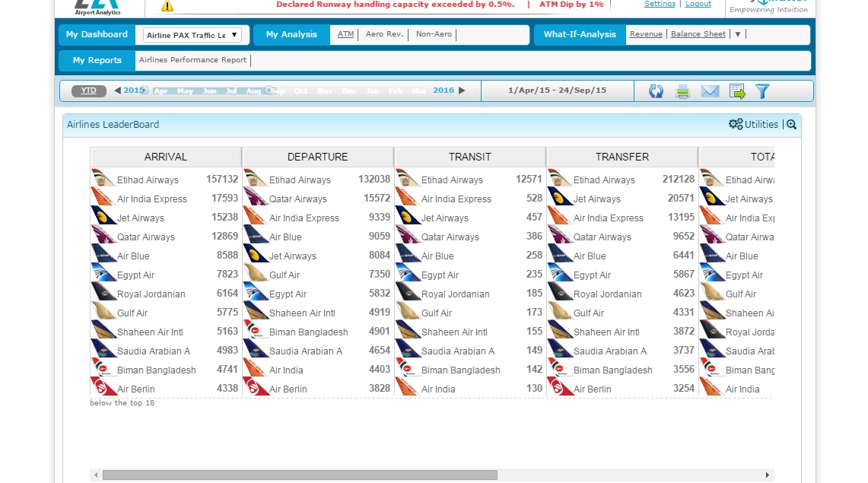Open Utilities gears icon
This screenshot has height=483, width=868.
point(736,124)
